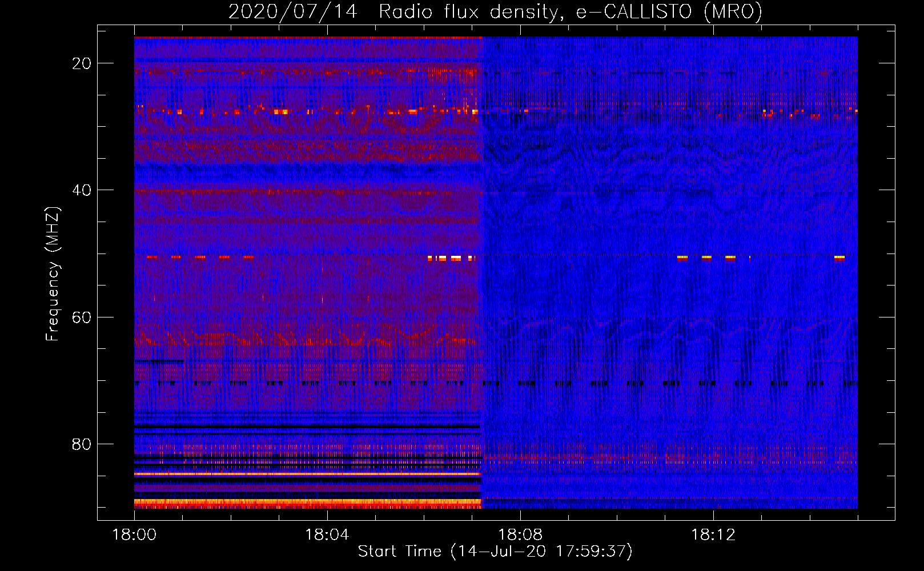Click the '18:08' time tick label
The height and width of the screenshot is (571, 924).
click(x=520, y=535)
